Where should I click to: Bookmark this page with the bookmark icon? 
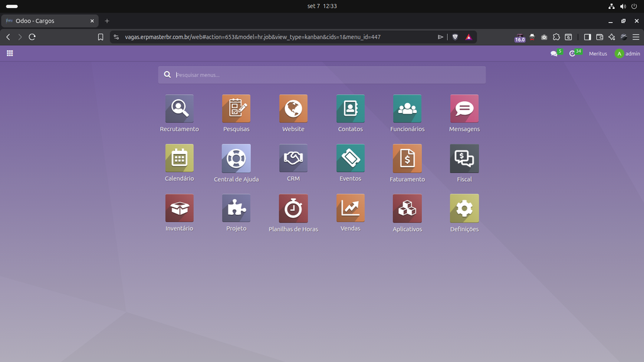point(101,37)
